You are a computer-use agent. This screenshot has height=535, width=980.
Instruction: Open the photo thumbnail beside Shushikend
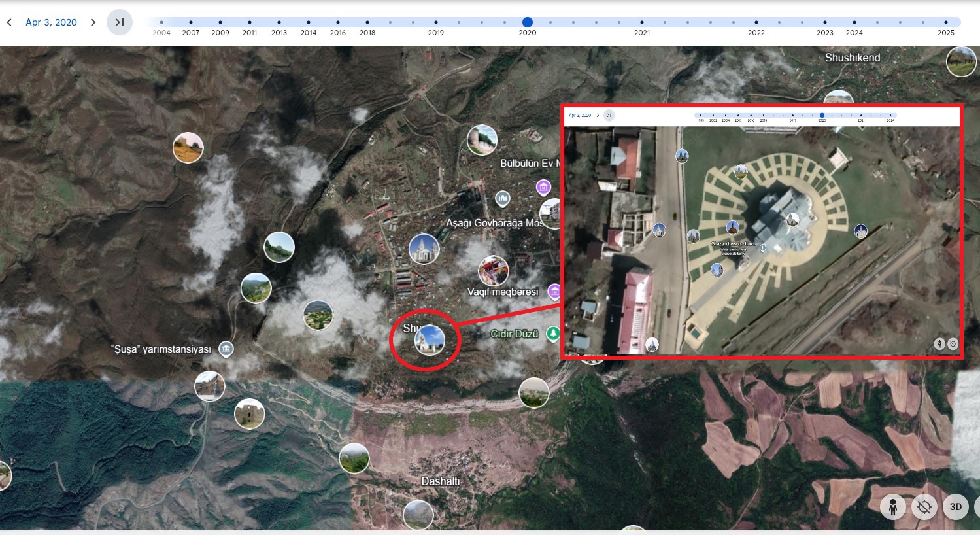[961, 61]
